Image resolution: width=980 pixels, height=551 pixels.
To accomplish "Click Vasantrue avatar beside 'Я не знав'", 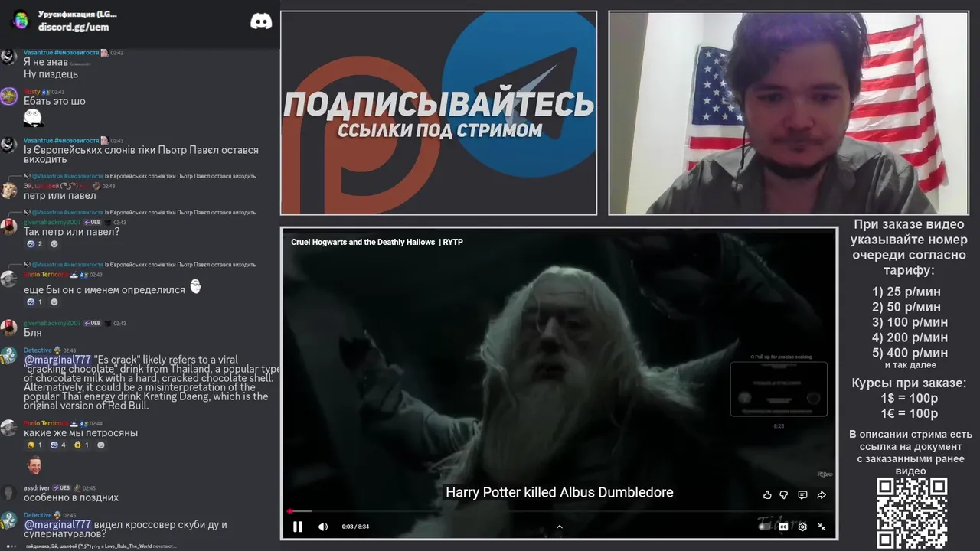I will coord(9,57).
